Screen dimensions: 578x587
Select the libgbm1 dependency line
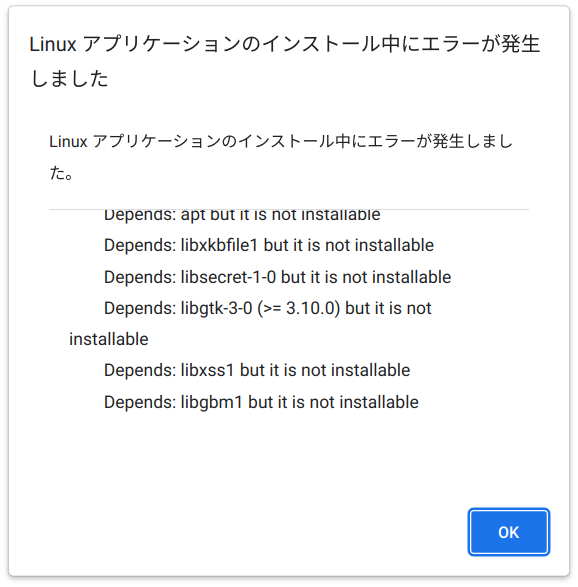[261, 402]
